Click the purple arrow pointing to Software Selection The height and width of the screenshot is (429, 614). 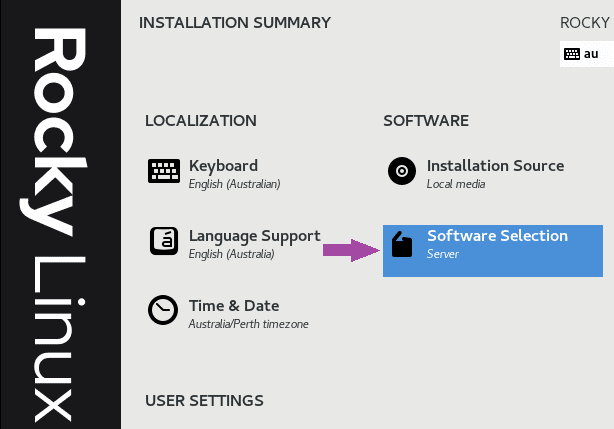[351, 250]
